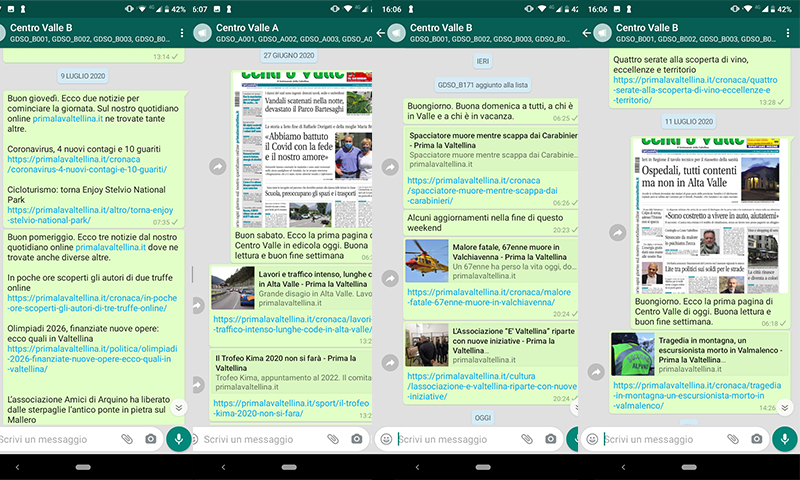
Task: Tap Android back button below the Centro Valle A chat
Action: 223,467
